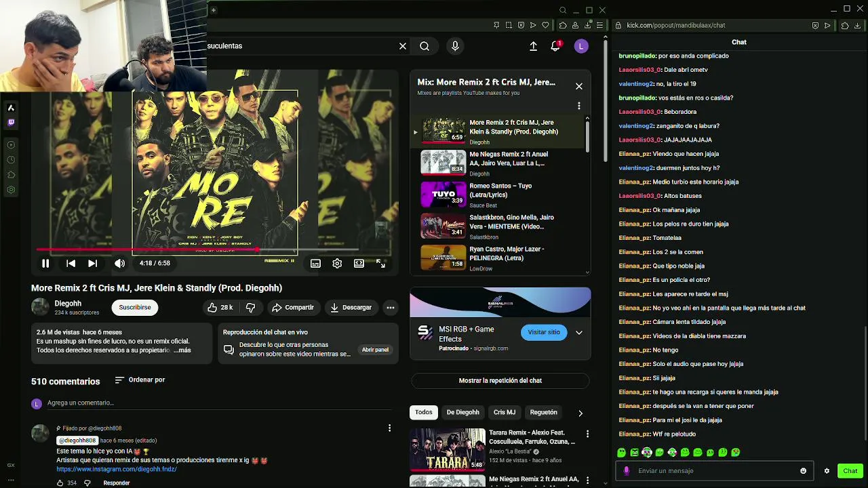868x488 pixels.
Task: Switch player to theater mode
Action: (359, 263)
